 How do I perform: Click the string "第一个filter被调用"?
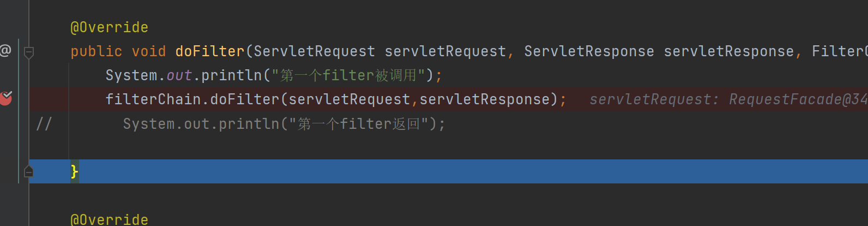click(348, 75)
